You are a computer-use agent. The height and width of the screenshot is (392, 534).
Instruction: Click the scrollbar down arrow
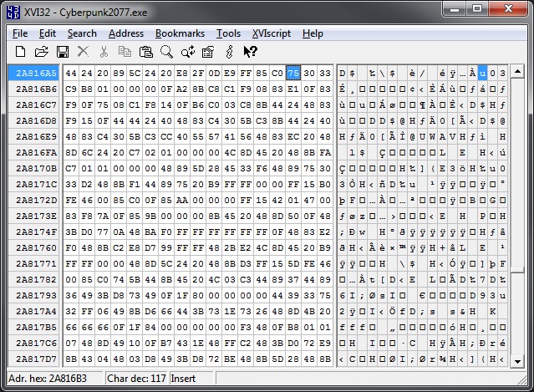[517, 361]
